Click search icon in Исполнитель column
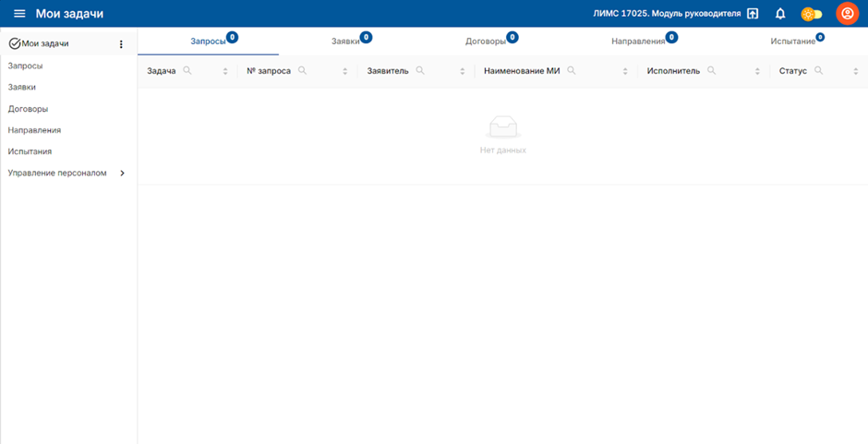Image resolution: width=868 pixels, height=444 pixels. click(x=712, y=71)
